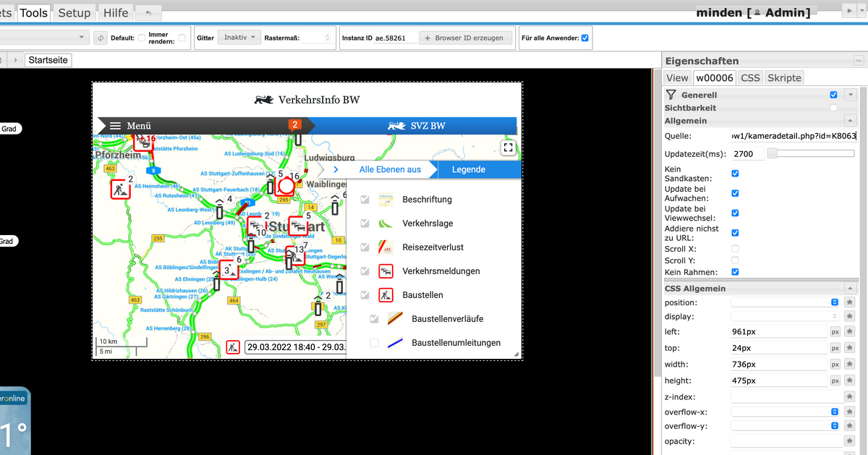The image size is (868, 455).
Task: Open the Gitter Inaktiv dropdown
Action: click(x=241, y=38)
